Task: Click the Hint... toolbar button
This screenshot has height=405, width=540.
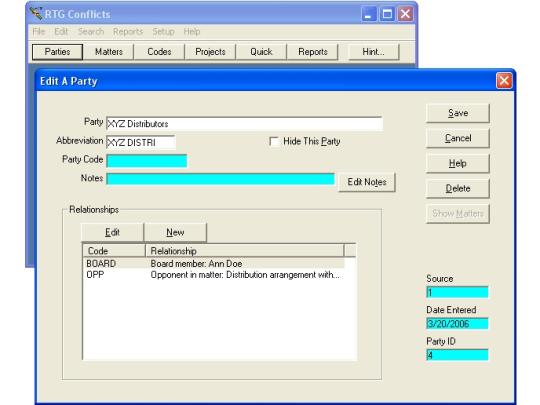Action: [x=374, y=52]
